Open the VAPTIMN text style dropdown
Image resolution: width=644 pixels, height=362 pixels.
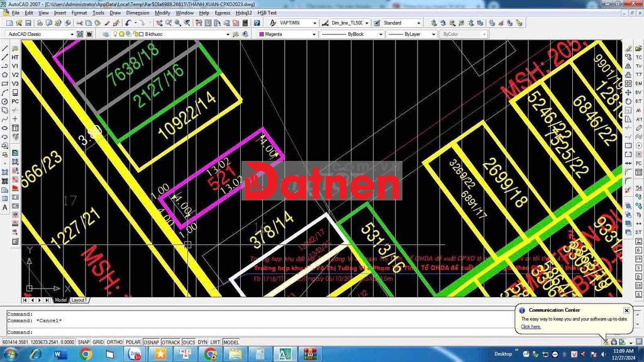[x=315, y=23]
